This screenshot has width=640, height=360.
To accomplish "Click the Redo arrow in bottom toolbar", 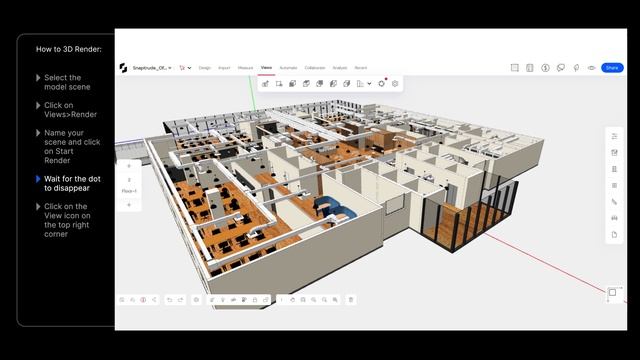I will [x=180, y=300].
